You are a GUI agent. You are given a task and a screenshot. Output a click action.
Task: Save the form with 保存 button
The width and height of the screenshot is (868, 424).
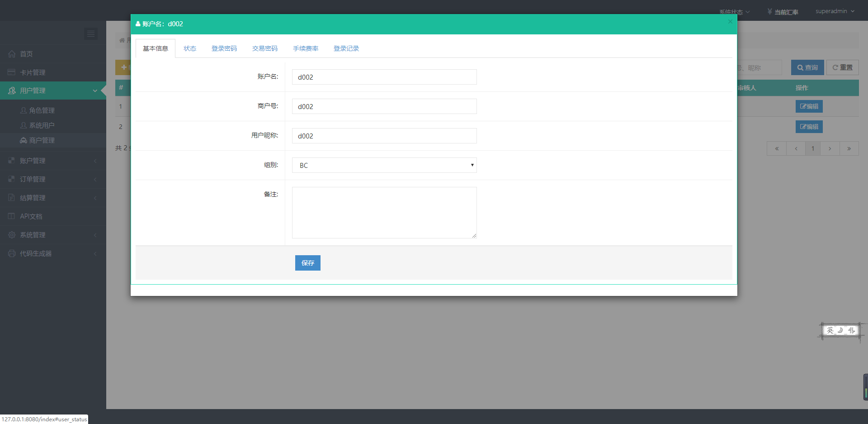pyautogui.click(x=308, y=263)
